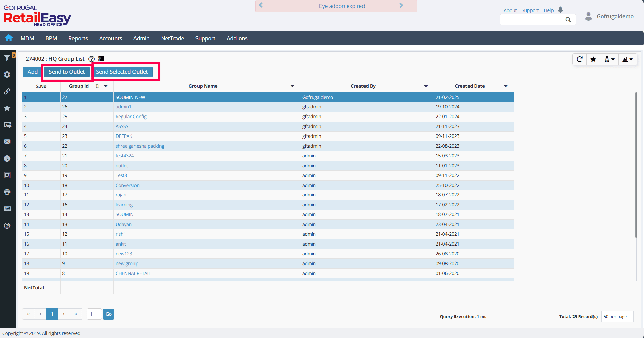
Task: Click the star favorite button in top-right toolbar
Action: [x=593, y=59]
